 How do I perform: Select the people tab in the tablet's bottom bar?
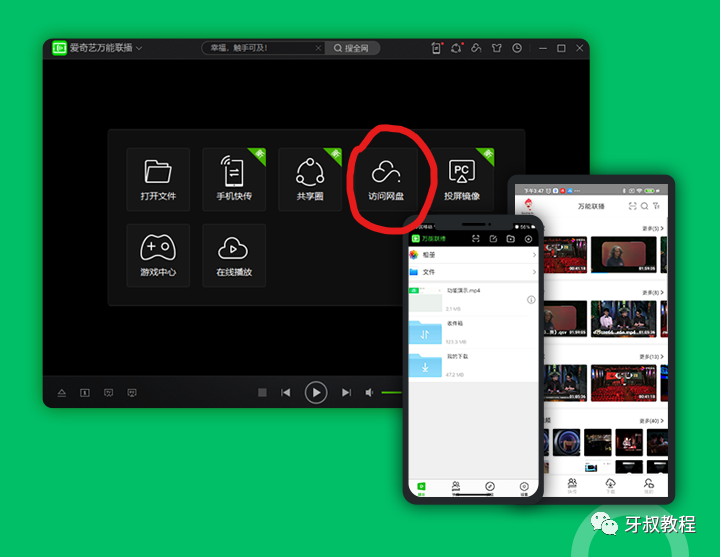pos(572,485)
